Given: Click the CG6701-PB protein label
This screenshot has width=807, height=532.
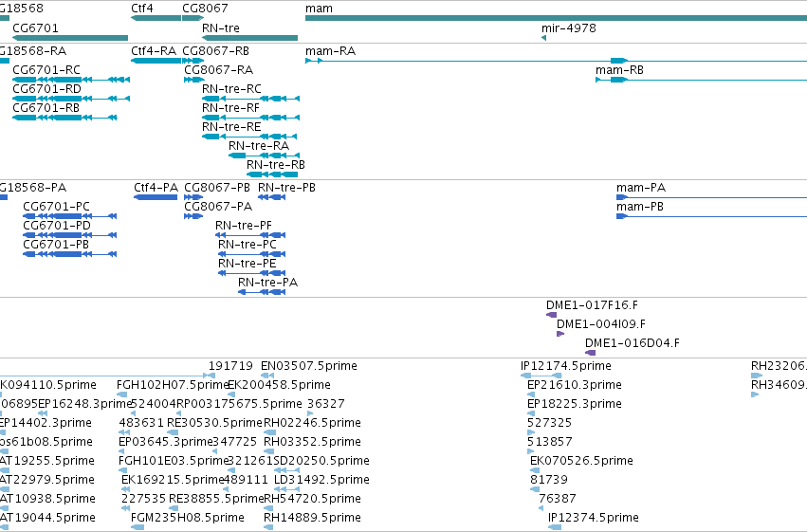Looking at the screenshot, I should coord(56,245).
